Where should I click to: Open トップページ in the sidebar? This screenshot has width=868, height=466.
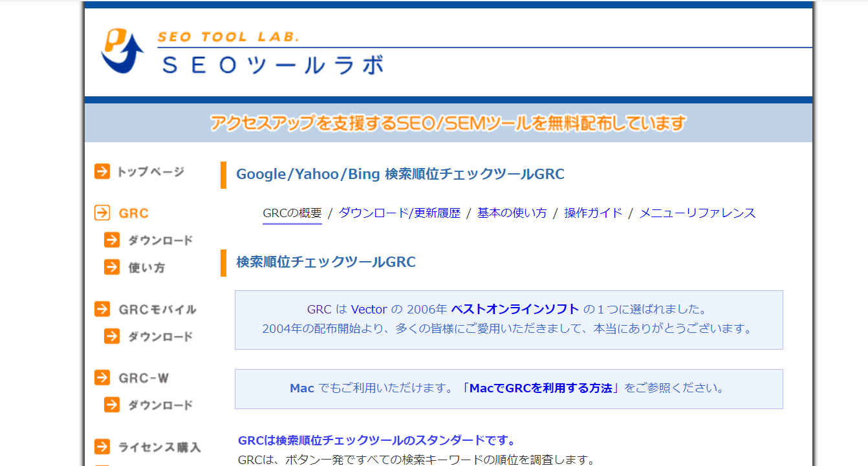click(151, 172)
